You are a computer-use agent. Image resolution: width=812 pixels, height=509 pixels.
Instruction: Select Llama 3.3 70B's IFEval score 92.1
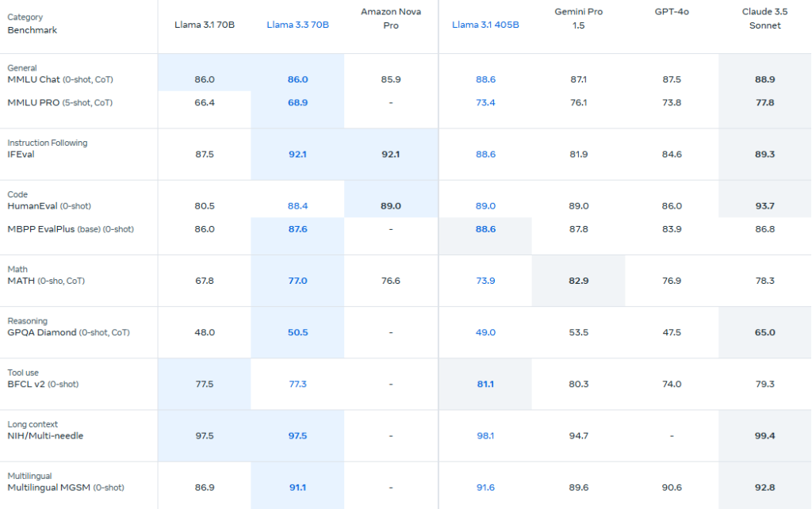[298, 155]
